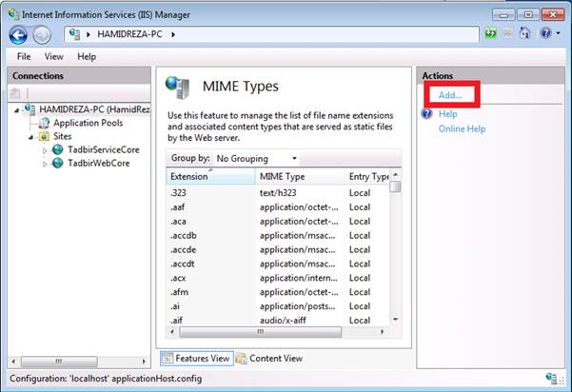Viewport: 572px width, 392px height.
Task: Select the .aif extension row
Action: coord(278,320)
